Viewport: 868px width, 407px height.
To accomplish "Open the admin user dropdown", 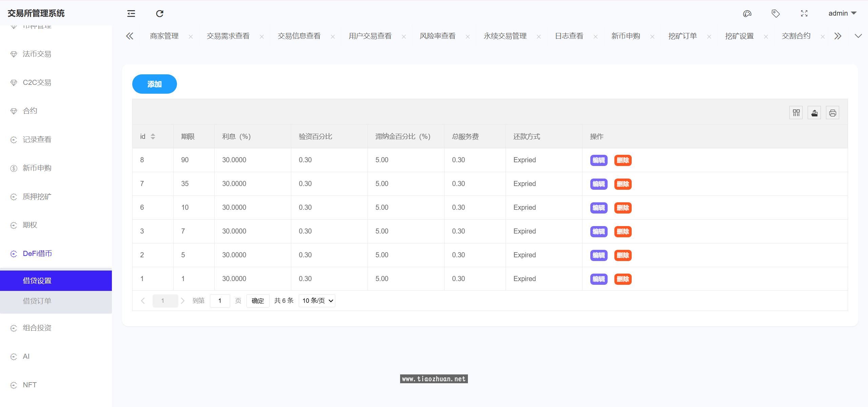I will pos(842,13).
